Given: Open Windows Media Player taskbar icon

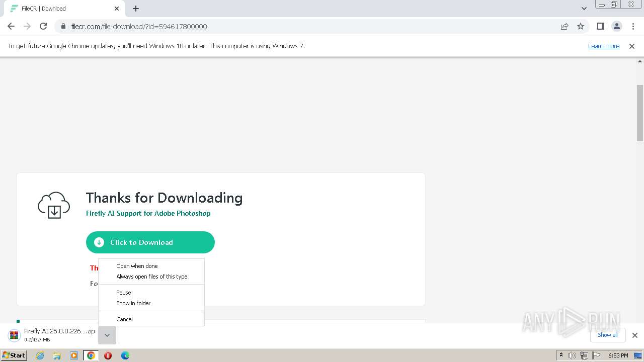Looking at the screenshot, I should click(x=74, y=355).
